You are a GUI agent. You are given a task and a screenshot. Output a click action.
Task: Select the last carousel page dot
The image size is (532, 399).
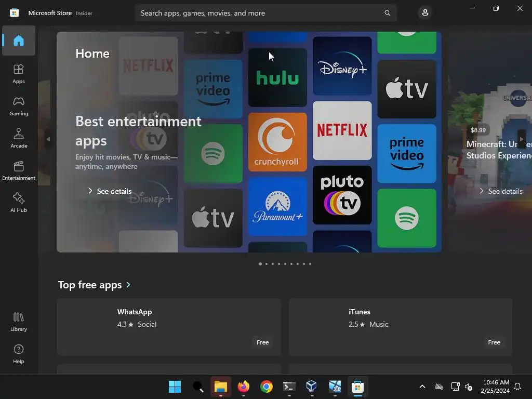click(x=310, y=264)
